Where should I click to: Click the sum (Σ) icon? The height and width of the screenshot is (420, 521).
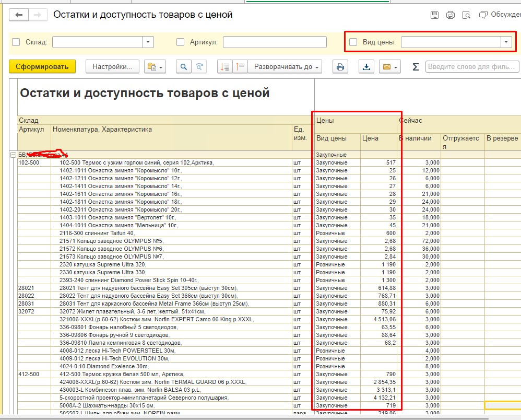[x=416, y=67]
